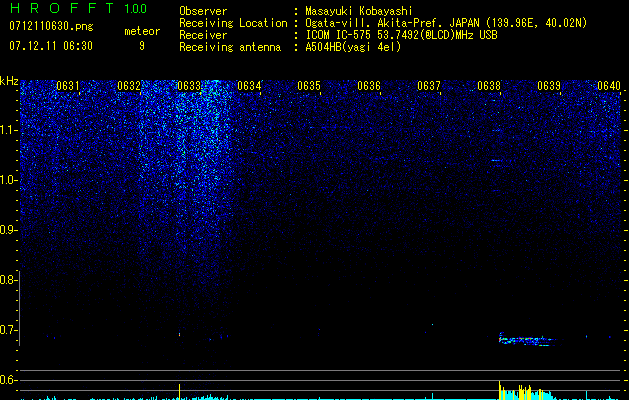Click the A504HB(yagi 4el) antenna text
This screenshot has width=629, height=400.
(353, 47)
